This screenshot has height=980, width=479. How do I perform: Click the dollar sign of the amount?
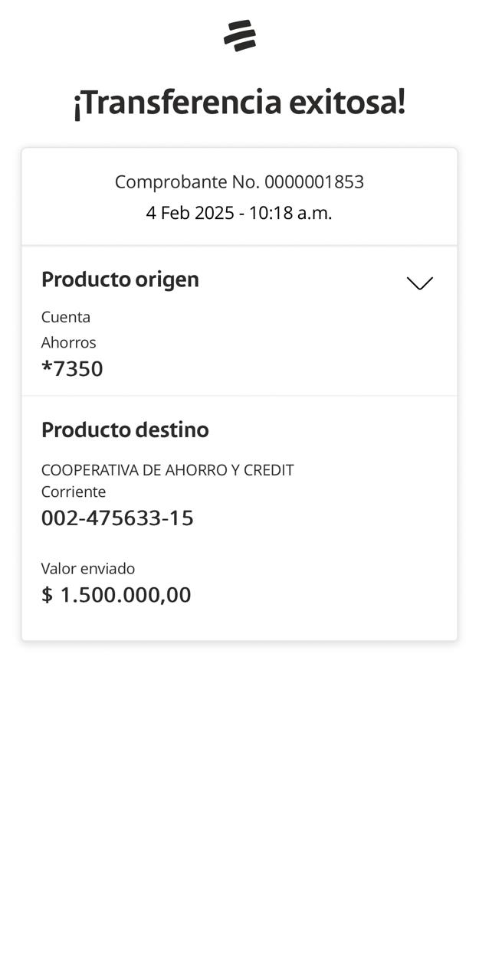(x=48, y=595)
